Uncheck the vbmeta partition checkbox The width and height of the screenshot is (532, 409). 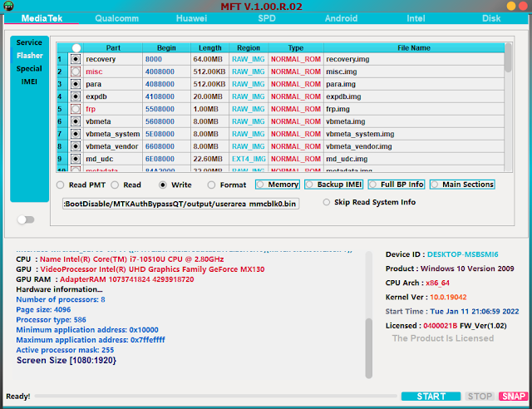click(76, 121)
